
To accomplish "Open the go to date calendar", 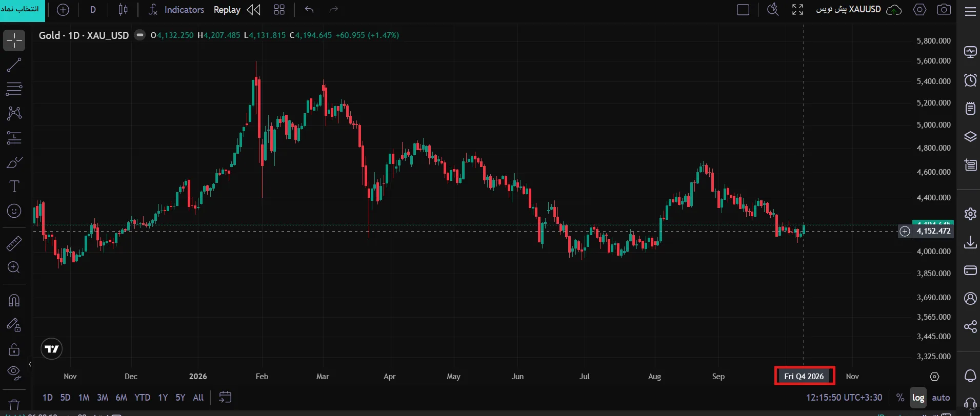I will pos(225,398).
